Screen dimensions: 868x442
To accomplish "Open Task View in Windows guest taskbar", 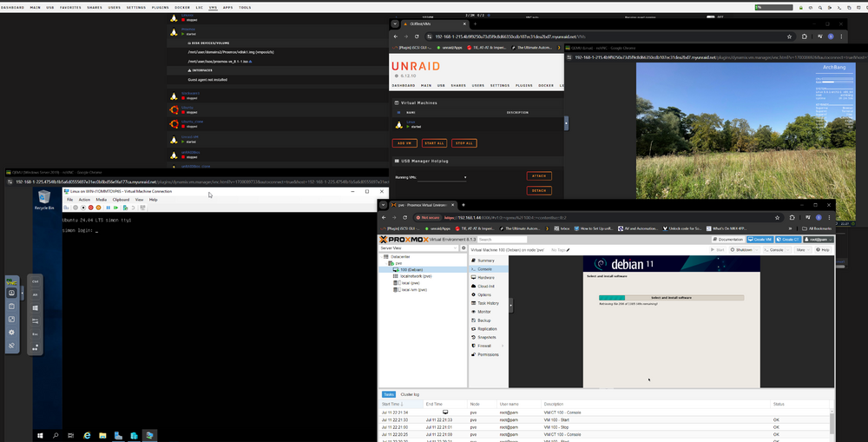I will point(71,436).
